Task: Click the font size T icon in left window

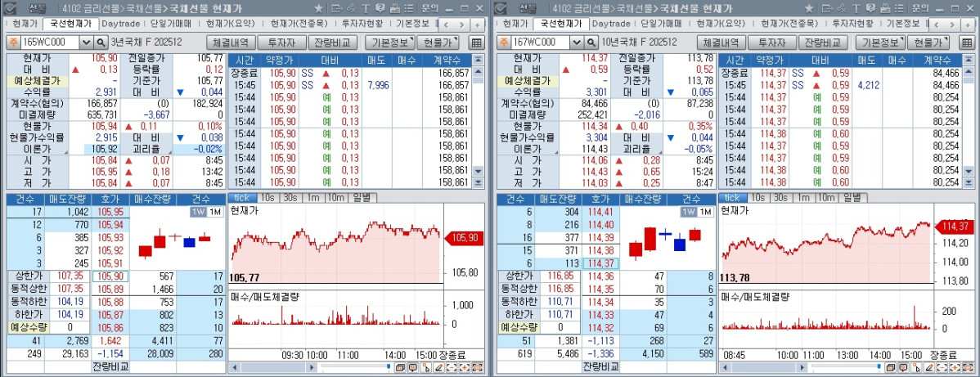Action: [366, 9]
